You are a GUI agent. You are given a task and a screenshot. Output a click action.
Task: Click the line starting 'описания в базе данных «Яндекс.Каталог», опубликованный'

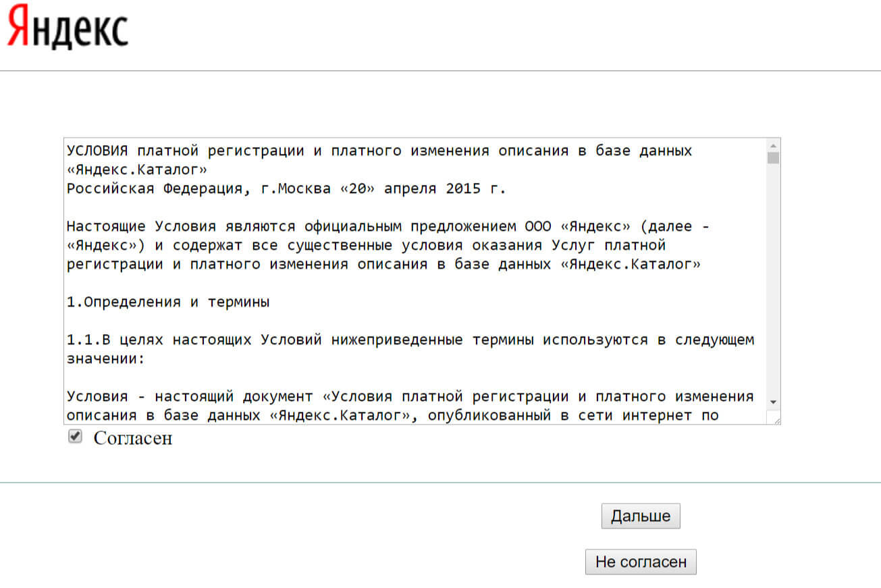tap(393, 416)
